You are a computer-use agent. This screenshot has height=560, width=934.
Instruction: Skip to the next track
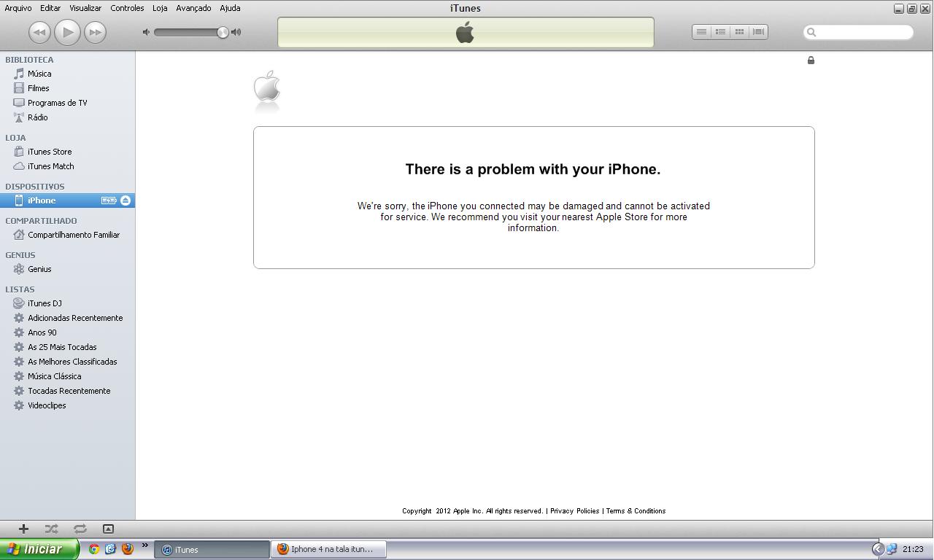coord(95,32)
